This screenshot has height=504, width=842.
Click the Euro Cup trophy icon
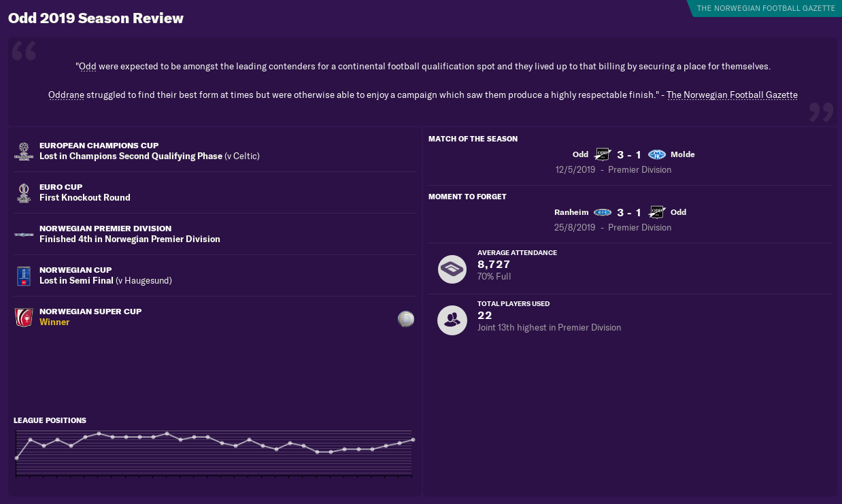[x=24, y=192]
